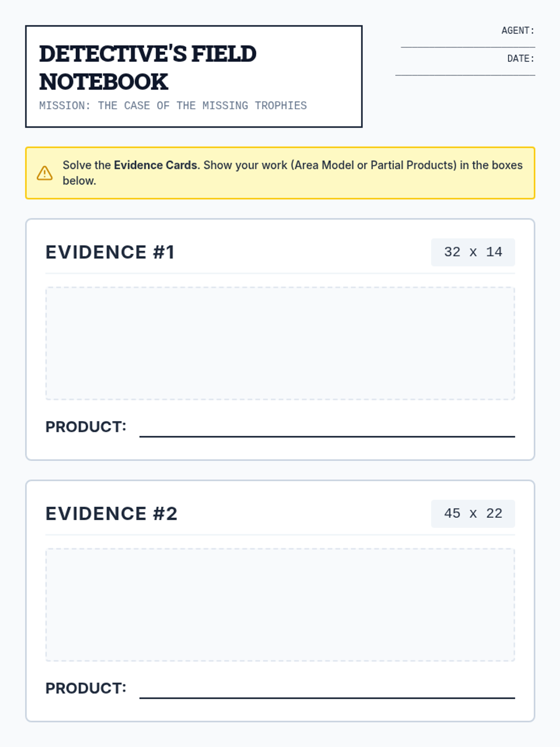560x747 pixels.
Task: Click the yellow instruction banner
Action: click(280, 173)
